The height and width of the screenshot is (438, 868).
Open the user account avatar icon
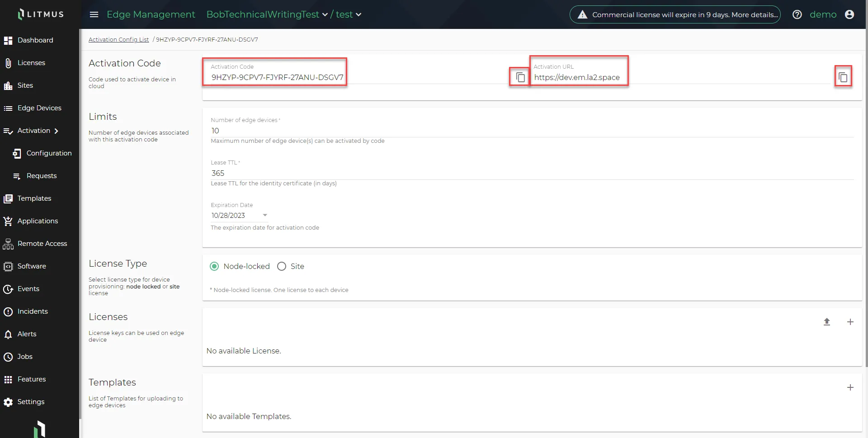pyautogui.click(x=849, y=14)
